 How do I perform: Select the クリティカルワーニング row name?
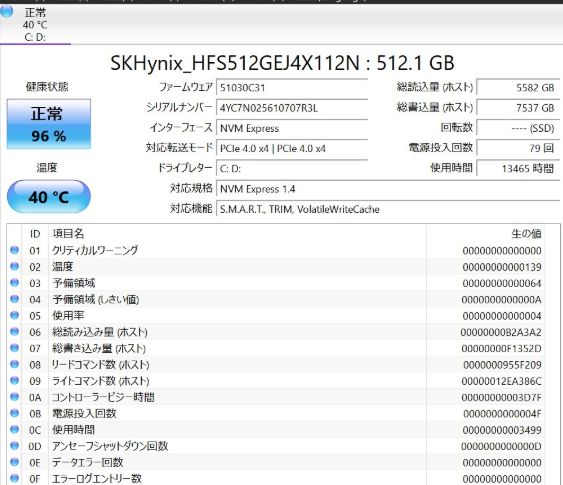95,250
